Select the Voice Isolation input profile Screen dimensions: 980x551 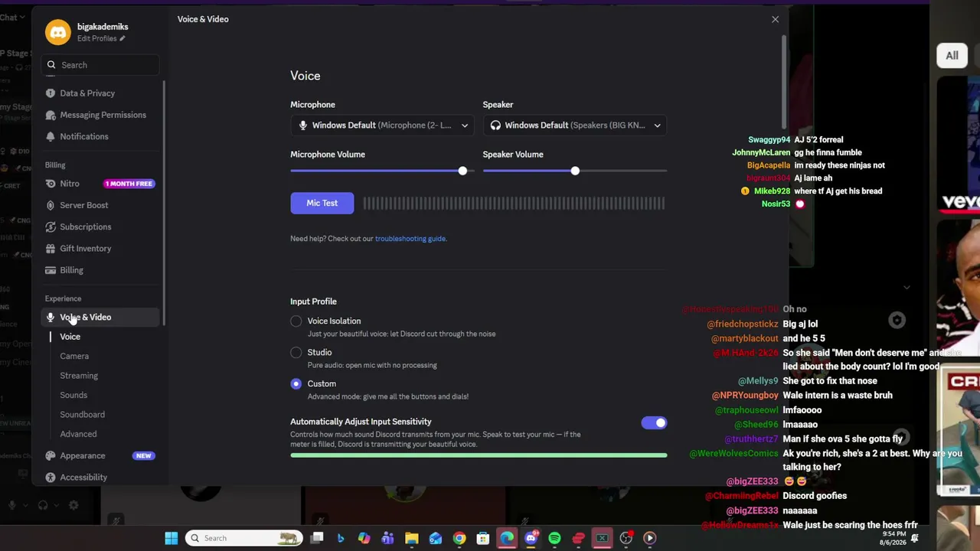pyautogui.click(x=296, y=321)
